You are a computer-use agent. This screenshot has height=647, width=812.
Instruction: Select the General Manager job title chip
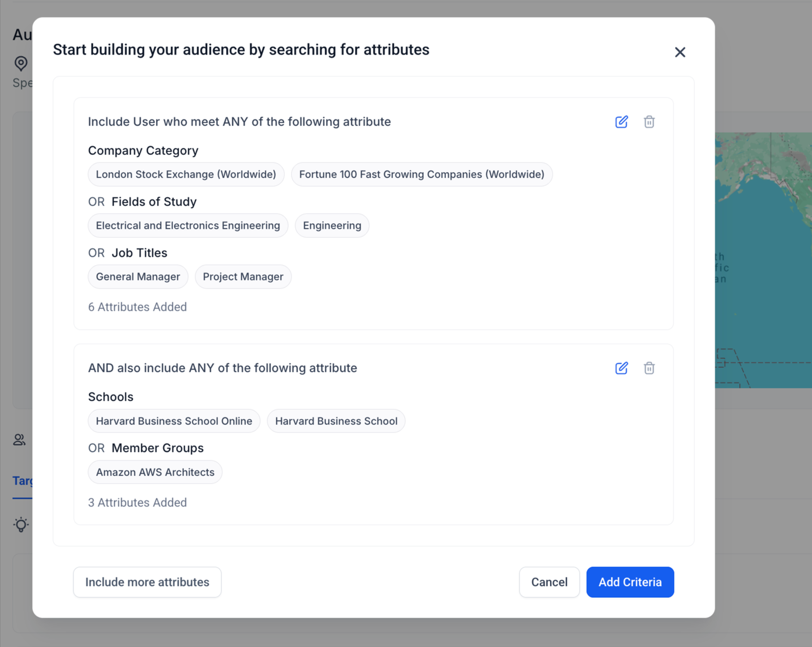click(138, 277)
